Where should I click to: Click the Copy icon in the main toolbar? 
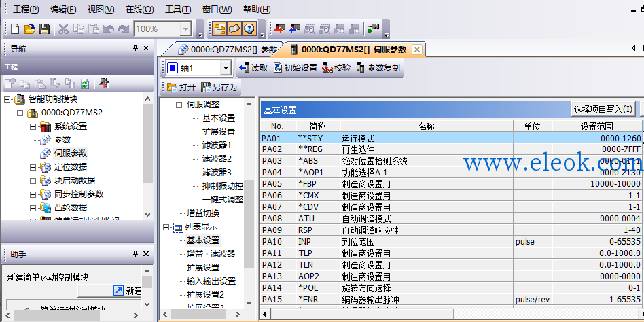(79, 29)
